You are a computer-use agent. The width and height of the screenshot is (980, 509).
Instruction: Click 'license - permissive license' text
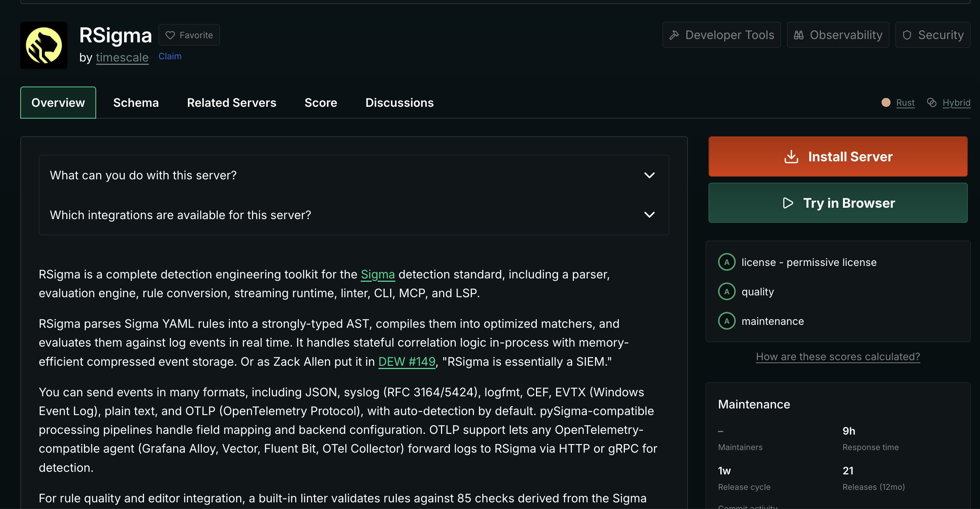[809, 262]
